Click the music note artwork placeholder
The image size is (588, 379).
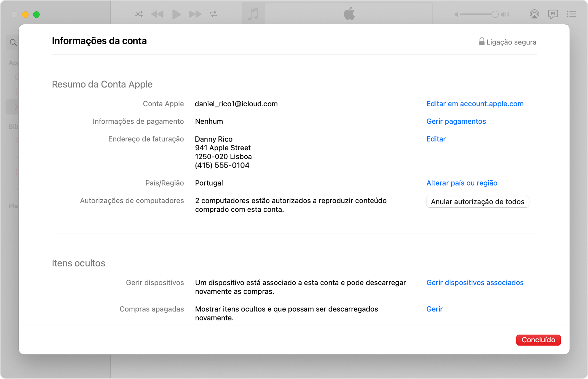253,14
